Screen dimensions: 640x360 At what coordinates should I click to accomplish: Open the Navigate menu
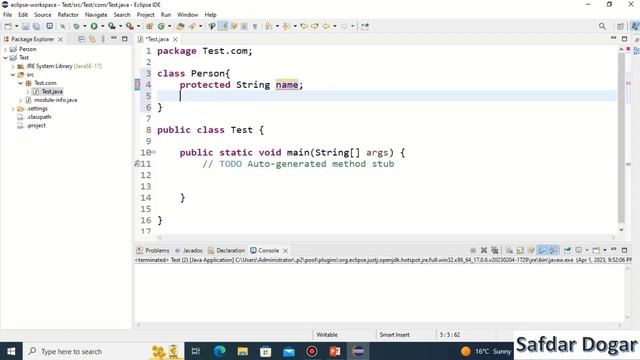point(96,15)
